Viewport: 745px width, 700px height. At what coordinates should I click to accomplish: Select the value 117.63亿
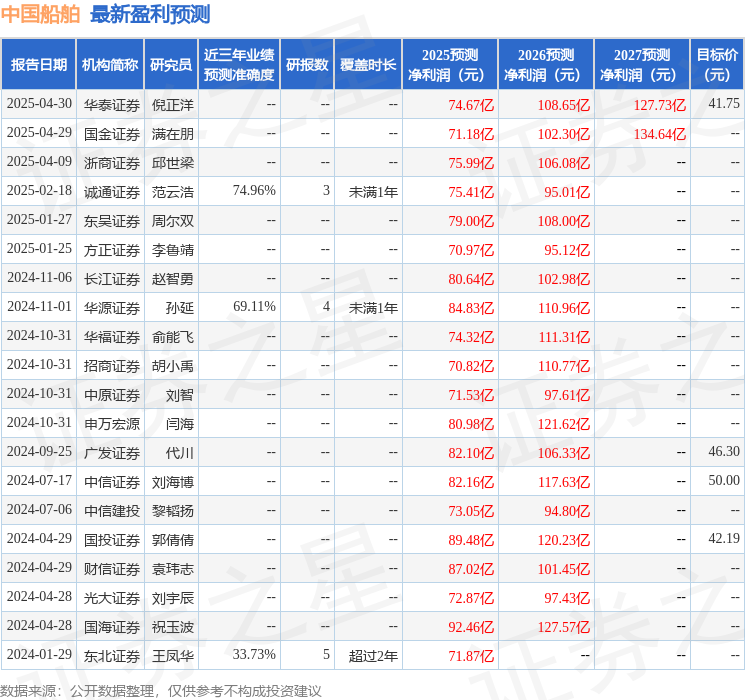(x=564, y=482)
